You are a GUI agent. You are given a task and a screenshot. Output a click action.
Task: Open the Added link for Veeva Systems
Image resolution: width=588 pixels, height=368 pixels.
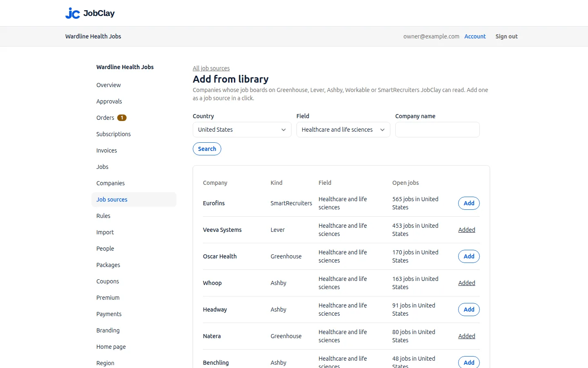coord(467,230)
